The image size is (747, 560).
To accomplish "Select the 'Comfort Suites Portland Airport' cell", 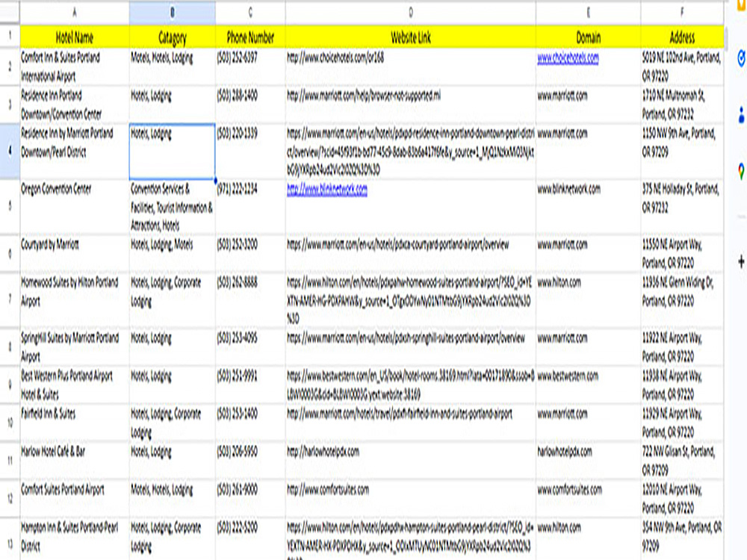I will click(74, 498).
